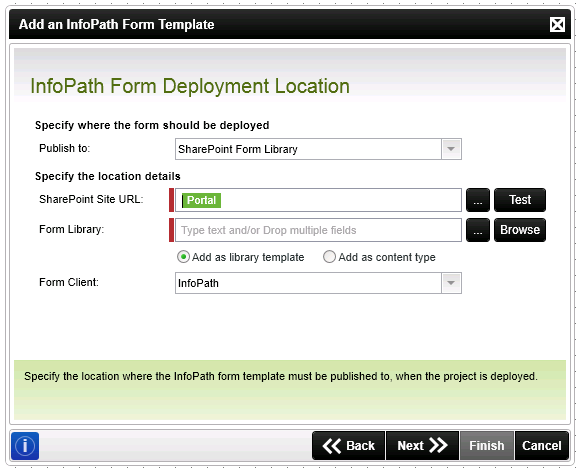Click the InfoPath Form Client combo box

coord(318,283)
